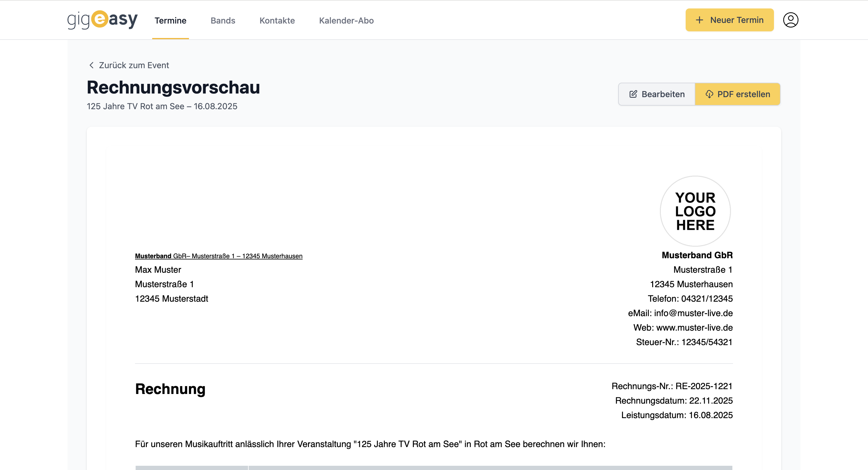
Task: Click the www.muster-live.de web address
Action: tap(694, 327)
